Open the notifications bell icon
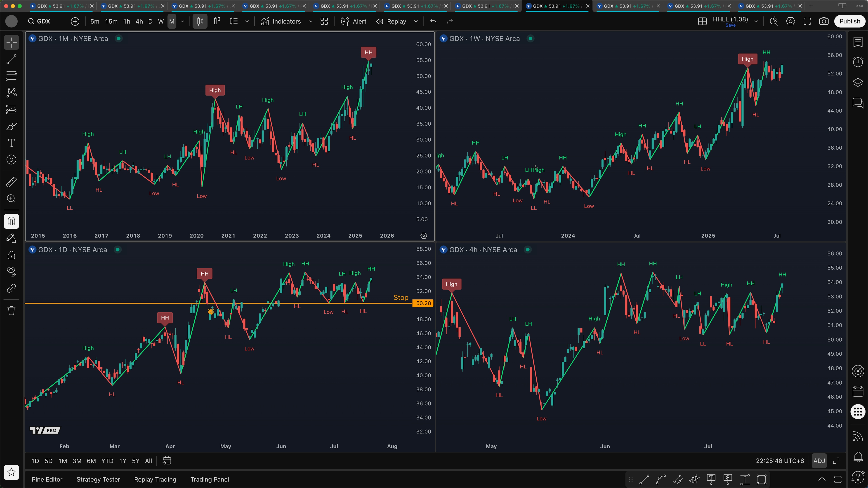This screenshot has width=868, height=488. point(858,457)
